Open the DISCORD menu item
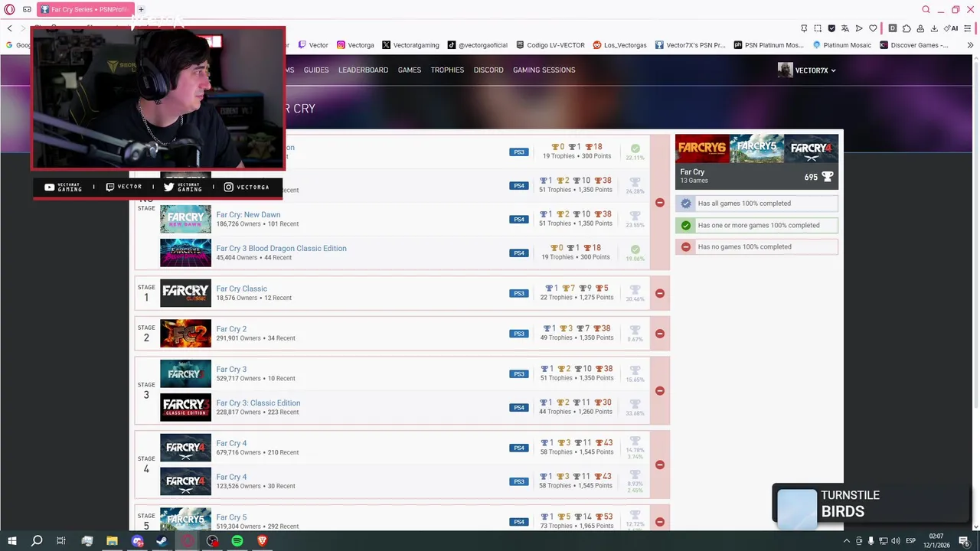Viewport: 980px width, 551px height. click(x=488, y=70)
